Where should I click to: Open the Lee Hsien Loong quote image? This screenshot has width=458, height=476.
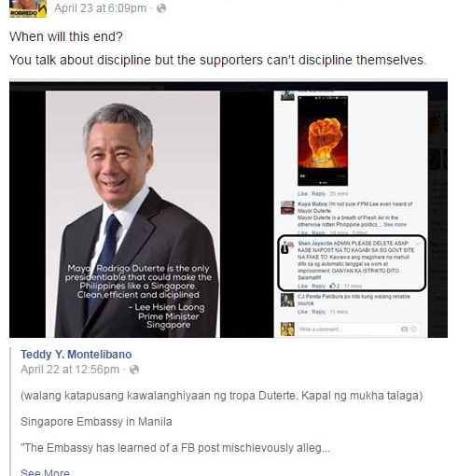click(132, 214)
